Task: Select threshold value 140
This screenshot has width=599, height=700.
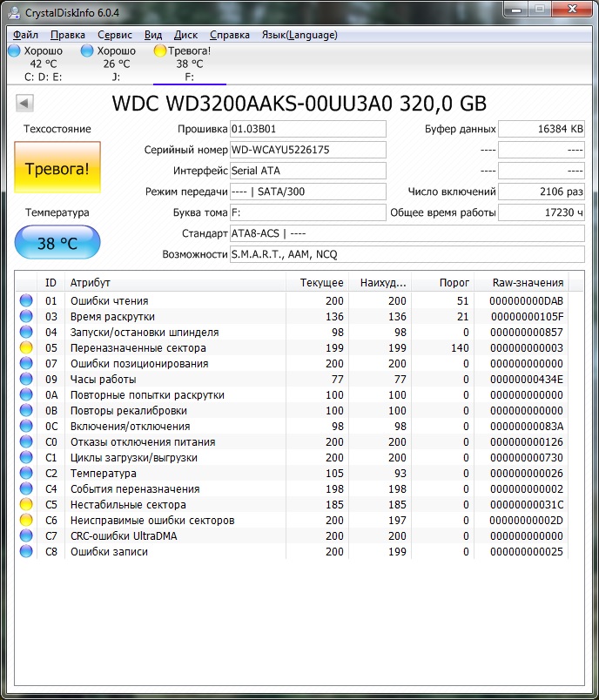Action: pos(460,347)
